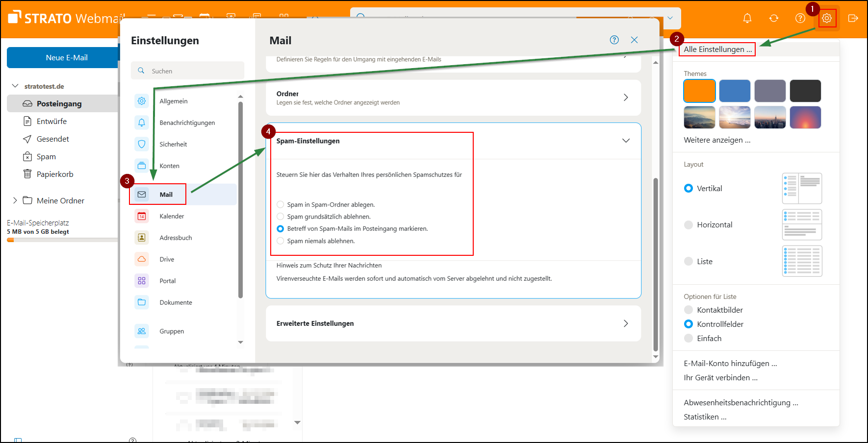The image size is (868, 443).
Task: Open Kalender settings category
Action: pos(172,216)
